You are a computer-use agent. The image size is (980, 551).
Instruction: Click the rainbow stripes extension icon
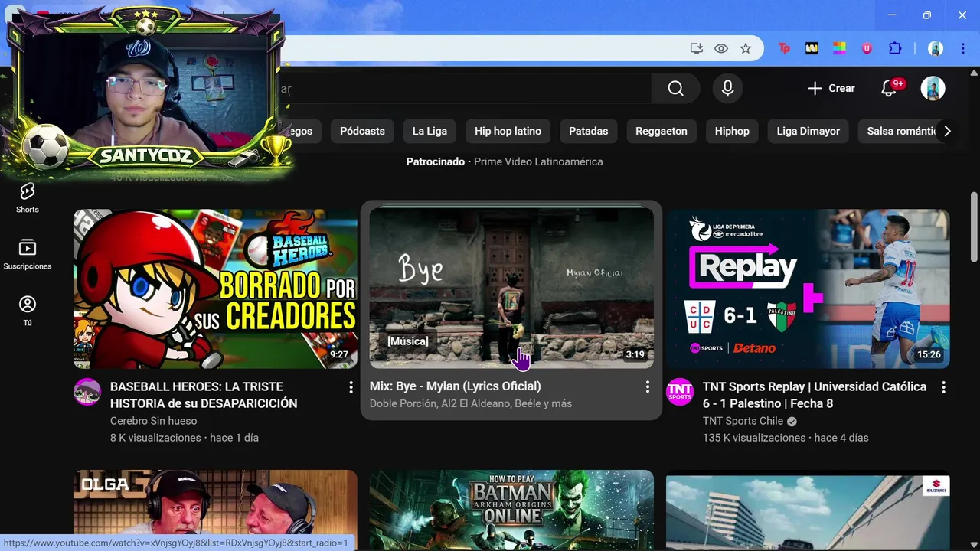pos(839,48)
